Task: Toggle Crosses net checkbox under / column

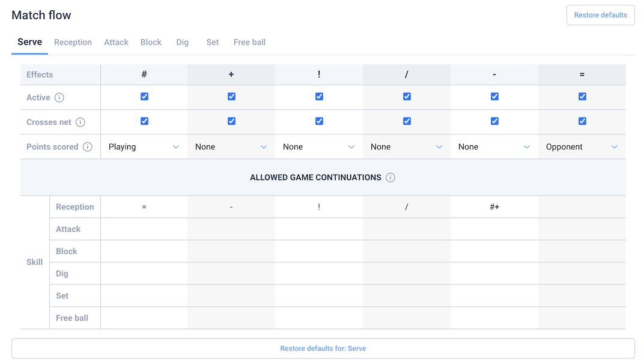Action: [407, 121]
